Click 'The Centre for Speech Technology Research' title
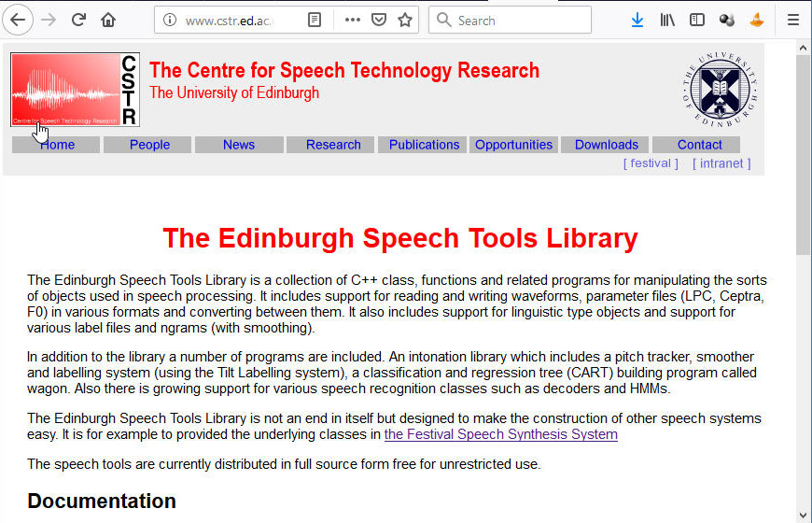 click(344, 70)
